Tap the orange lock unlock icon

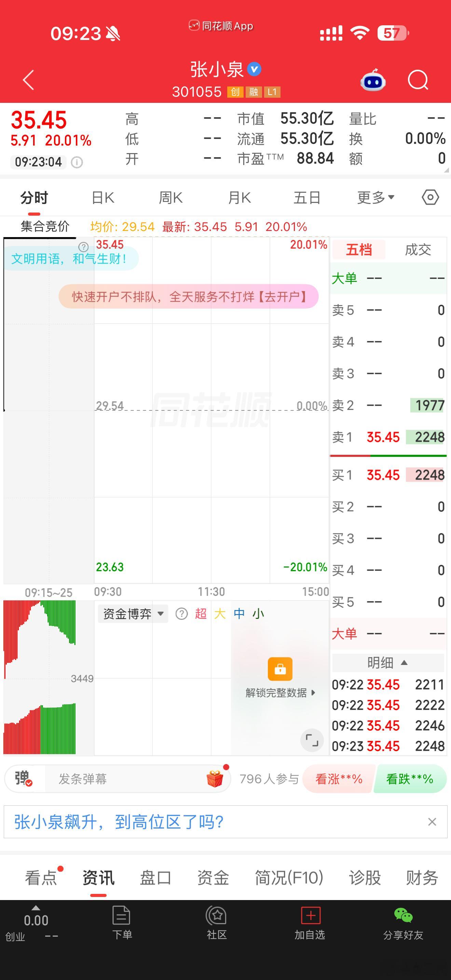(x=280, y=668)
